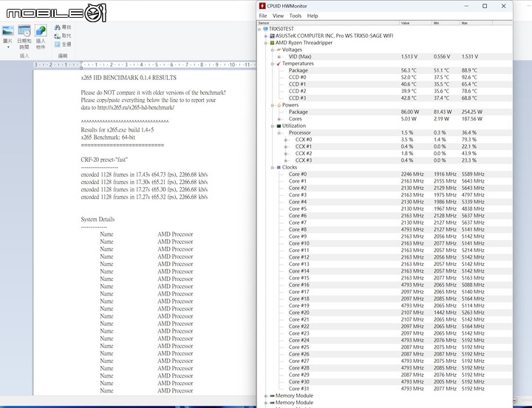Click the HWMonitor lightning app icon
The height and width of the screenshot is (408, 532).
click(262, 6)
